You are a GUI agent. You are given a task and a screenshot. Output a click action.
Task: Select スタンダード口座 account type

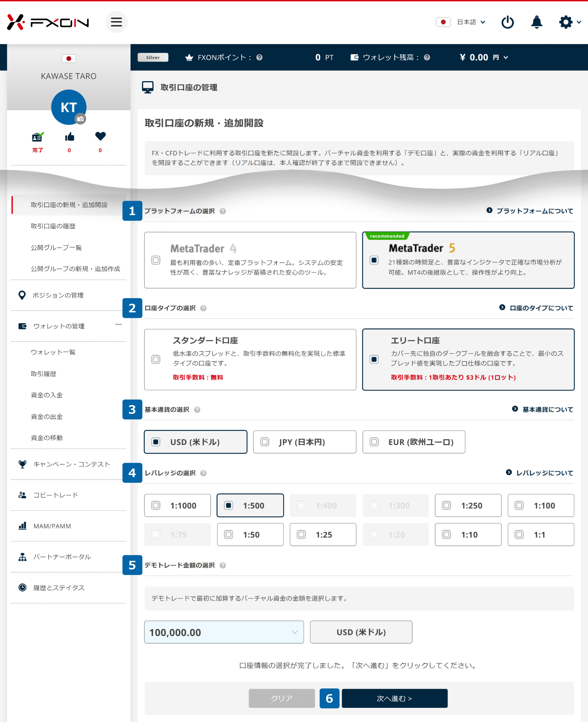[250, 359]
